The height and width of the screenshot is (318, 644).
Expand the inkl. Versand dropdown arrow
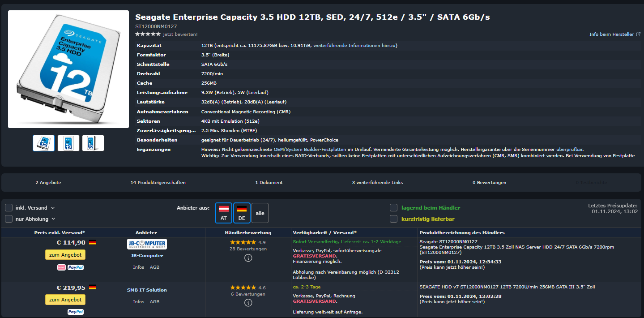pos(53,208)
